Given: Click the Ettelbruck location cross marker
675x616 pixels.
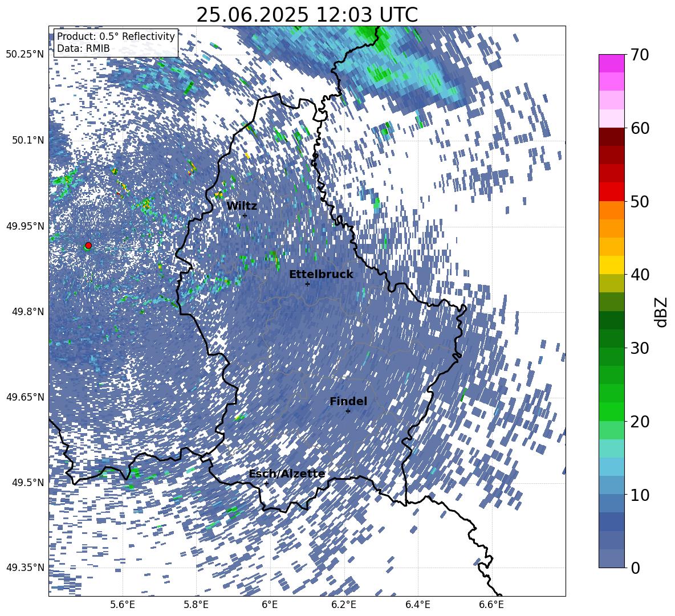Looking at the screenshot, I should [x=307, y=284].
